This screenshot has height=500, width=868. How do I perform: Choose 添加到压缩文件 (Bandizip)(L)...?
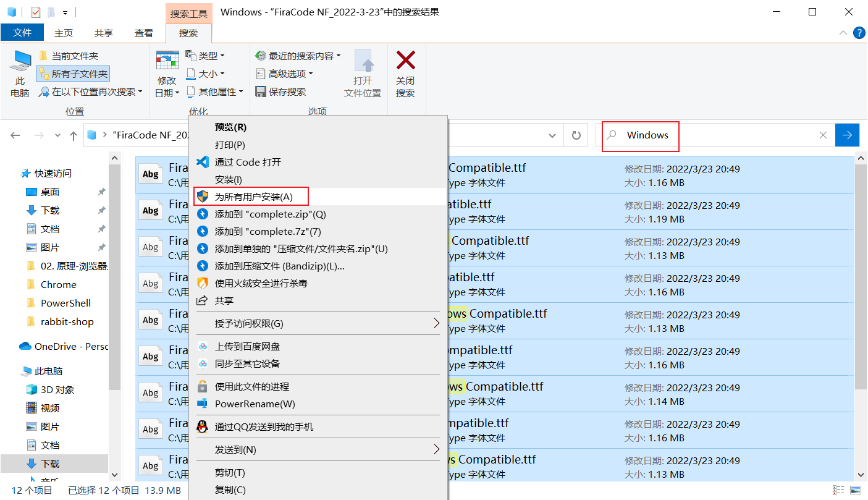tap(318, 266)
